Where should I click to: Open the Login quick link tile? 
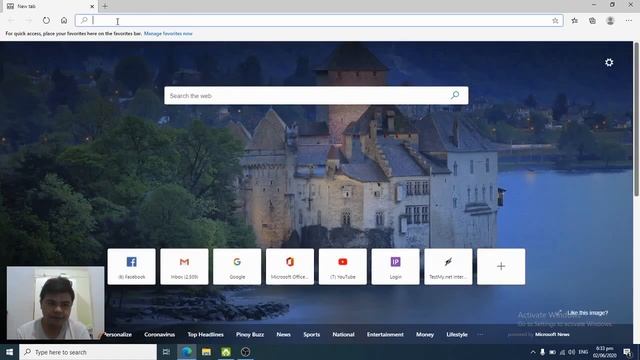pyautogui.click(x=396, y=267)
